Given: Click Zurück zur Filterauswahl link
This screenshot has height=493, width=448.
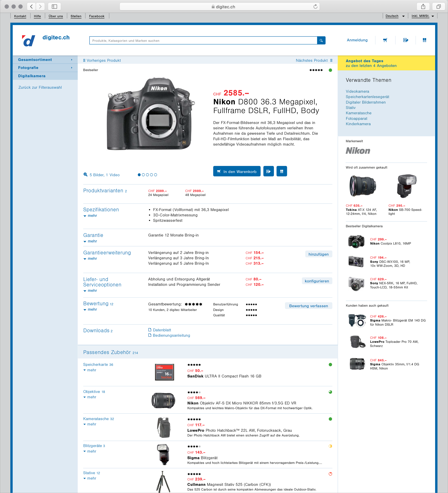Looking at the screenshot, I should 40,87.
